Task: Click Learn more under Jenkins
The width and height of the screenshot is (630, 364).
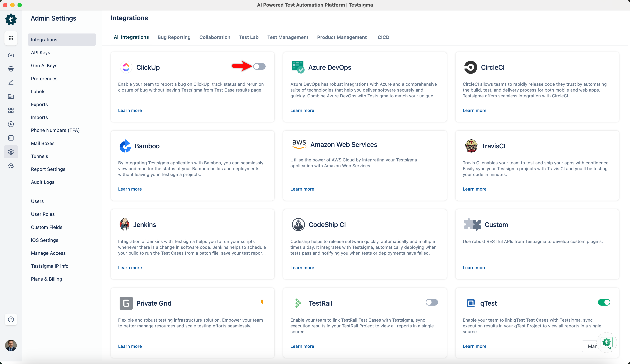Action: [130, 268]
